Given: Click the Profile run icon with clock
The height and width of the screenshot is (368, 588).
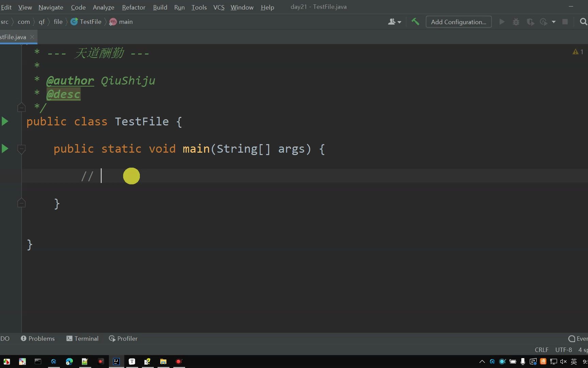Looking at the screenshot, I should pos(544,22).
